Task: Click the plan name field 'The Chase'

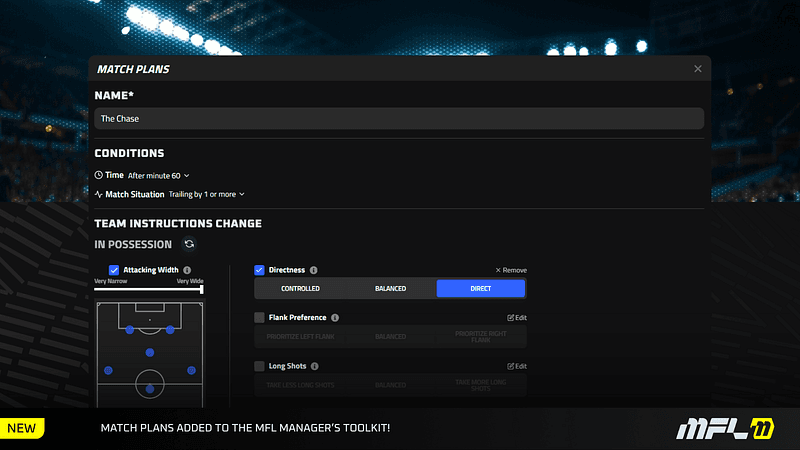Action: (x=399, y=118)
